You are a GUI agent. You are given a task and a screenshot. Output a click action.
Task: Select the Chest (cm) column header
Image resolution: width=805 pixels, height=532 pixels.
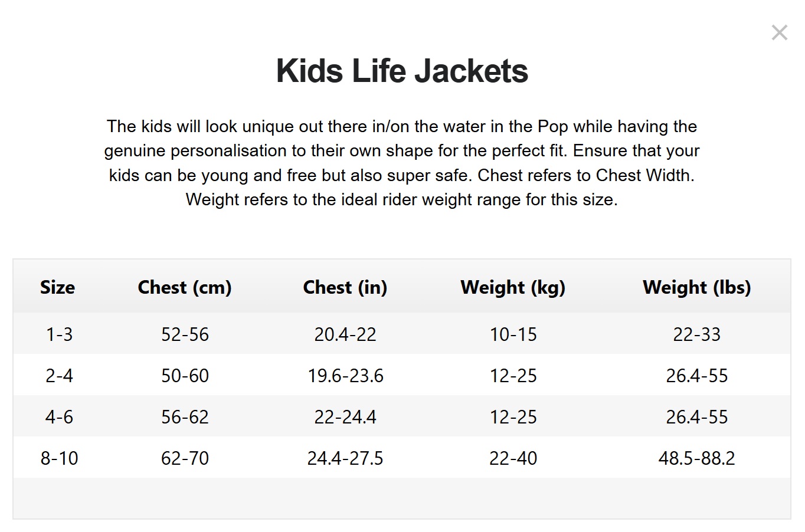[x=185, y=287]
